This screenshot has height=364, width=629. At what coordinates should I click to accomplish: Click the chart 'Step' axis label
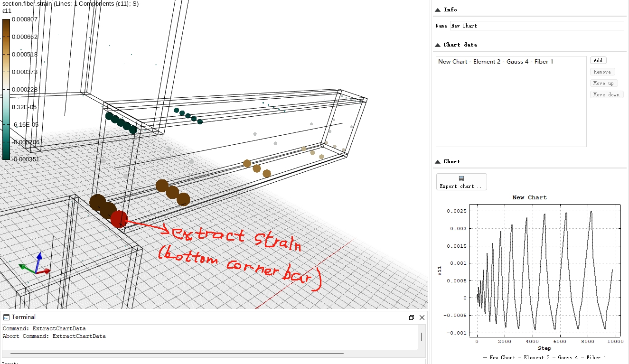pos(545,348)
